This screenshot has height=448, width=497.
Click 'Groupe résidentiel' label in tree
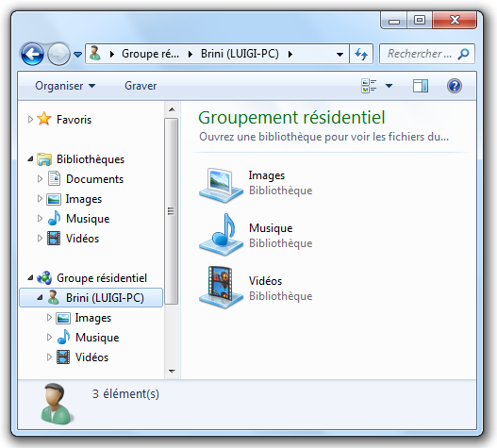point(102,277)
